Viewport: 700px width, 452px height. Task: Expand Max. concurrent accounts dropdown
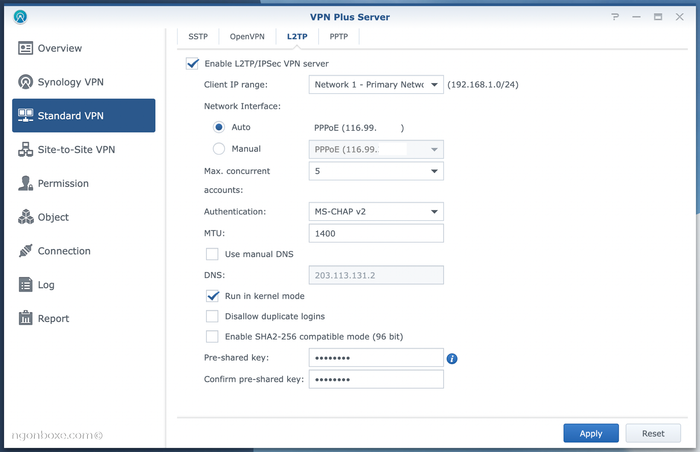coord(376,171)
